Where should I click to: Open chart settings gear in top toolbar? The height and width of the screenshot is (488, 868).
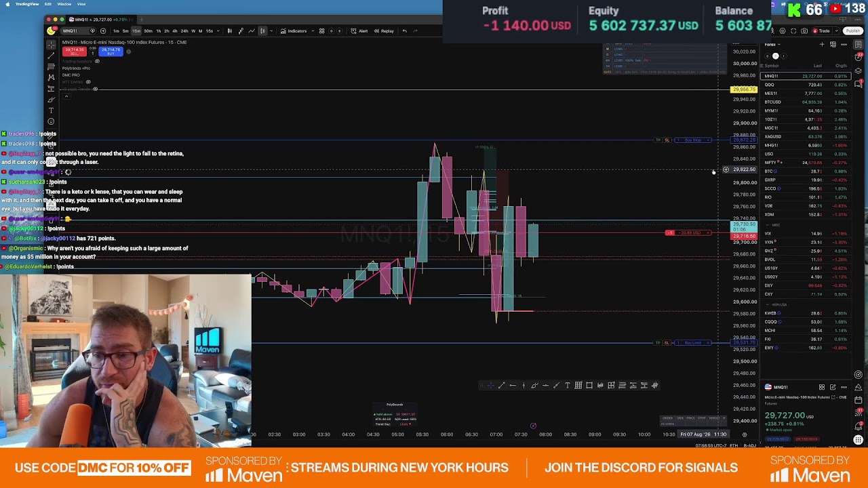click(x=783, y=31)
